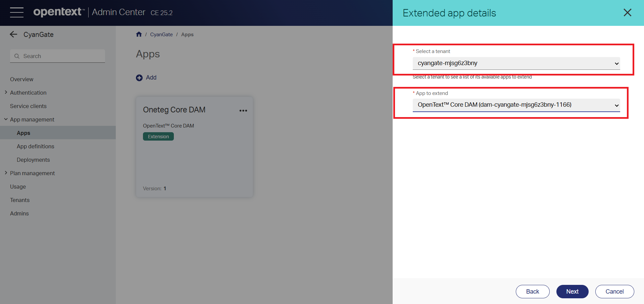Open the Deployments sidebar item
Viewport: 644px width, 304px height.
pos(33,160)
